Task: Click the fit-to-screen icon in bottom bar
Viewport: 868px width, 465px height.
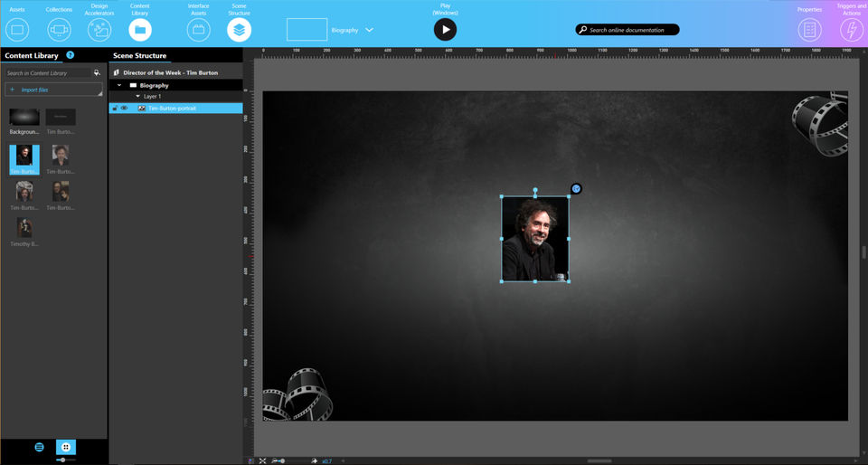Action: [x=262, y=460]
